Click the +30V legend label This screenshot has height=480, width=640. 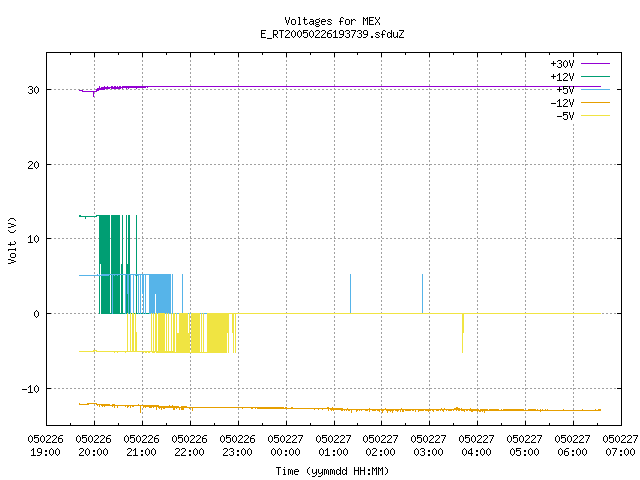562,64
